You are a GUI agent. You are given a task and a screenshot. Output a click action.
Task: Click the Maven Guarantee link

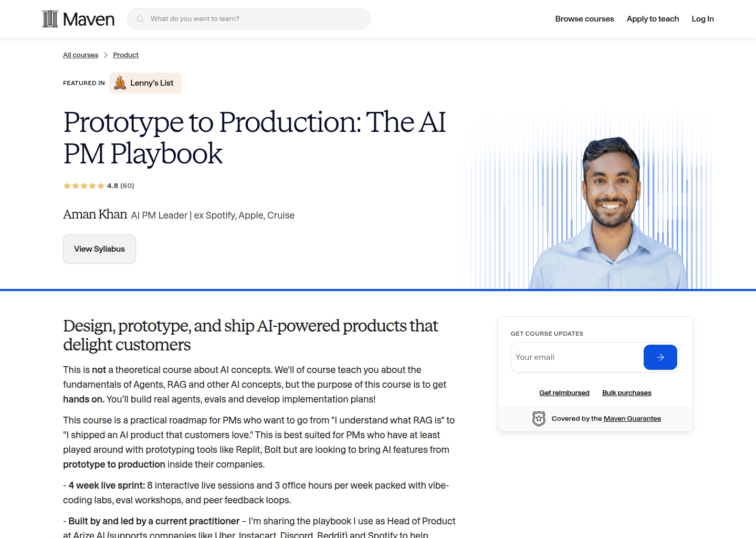pos(632,418)
